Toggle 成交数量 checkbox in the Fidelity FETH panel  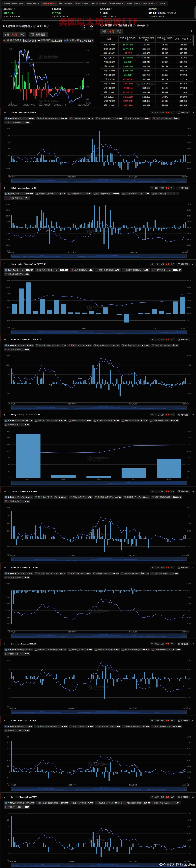click(x=94, y=194)
